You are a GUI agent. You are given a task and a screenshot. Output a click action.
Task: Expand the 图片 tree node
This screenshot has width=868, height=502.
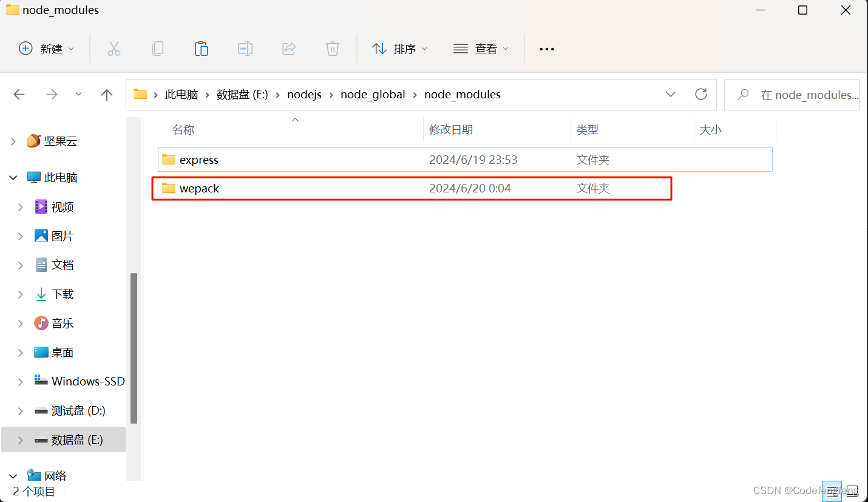[x=21, y=236]
